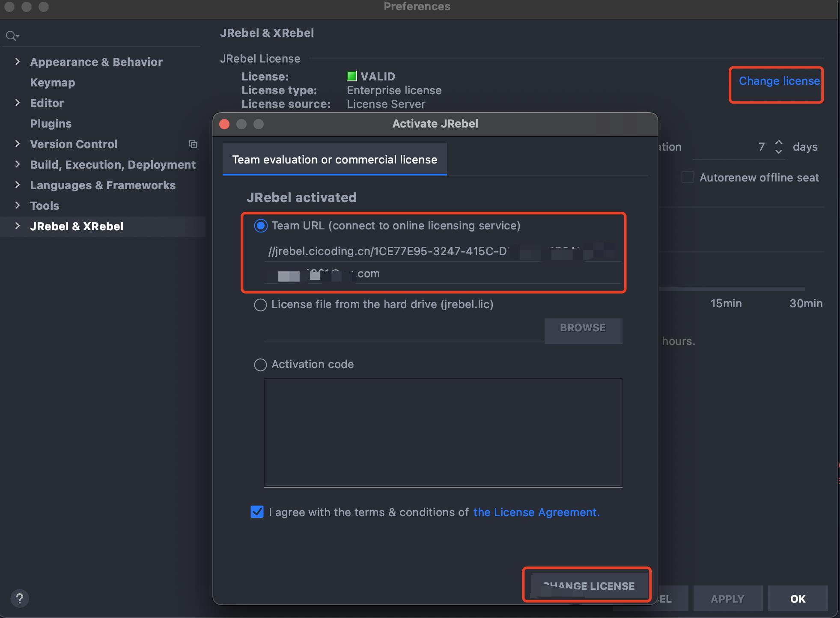The width and height of the screenshot is (840, 618).
Task: Click the License Server source text
Action: tap(386, 104)
